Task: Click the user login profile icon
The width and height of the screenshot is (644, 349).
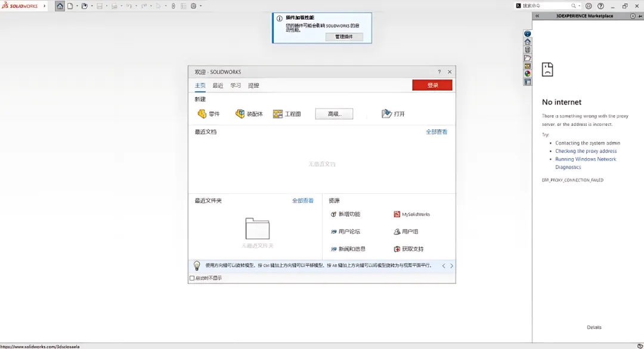Action: [589, 6]
